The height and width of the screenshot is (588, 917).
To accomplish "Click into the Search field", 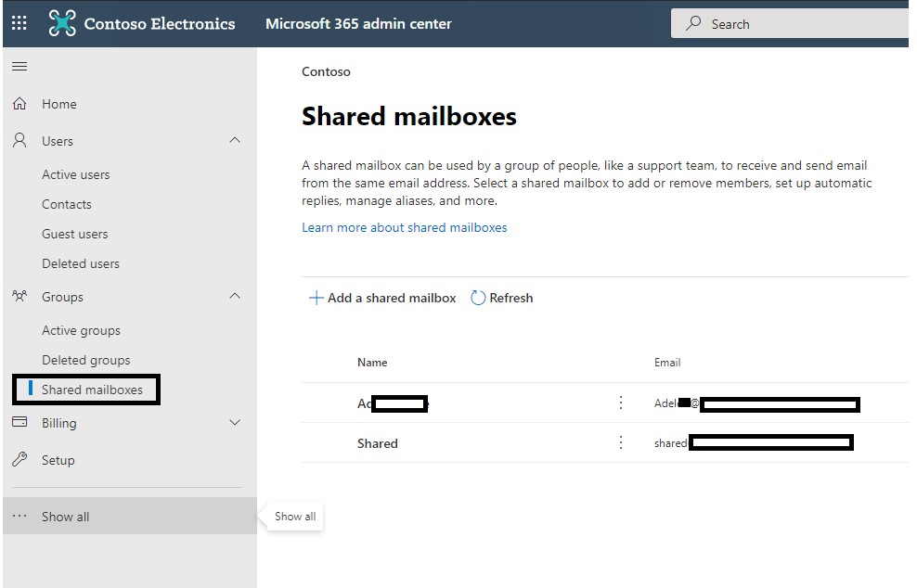I will [x=790, y=23].
